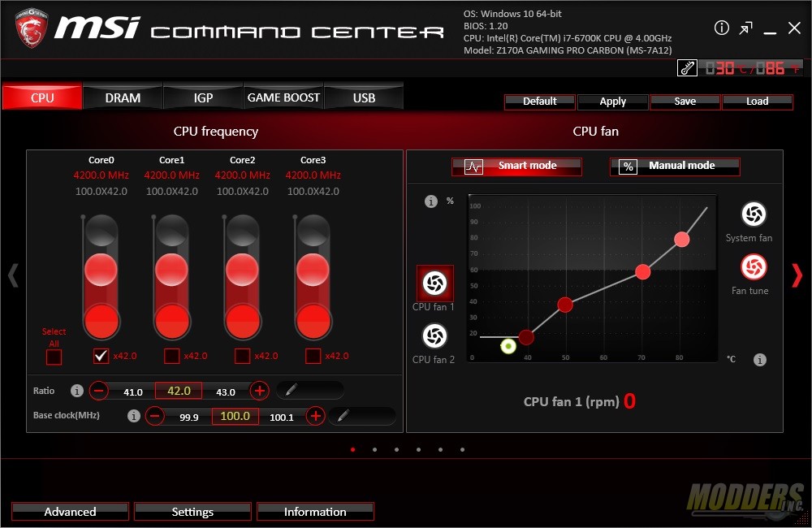Click the green temperature indicator dot
The height and width of the screenshot is (528, 812).
508,346
